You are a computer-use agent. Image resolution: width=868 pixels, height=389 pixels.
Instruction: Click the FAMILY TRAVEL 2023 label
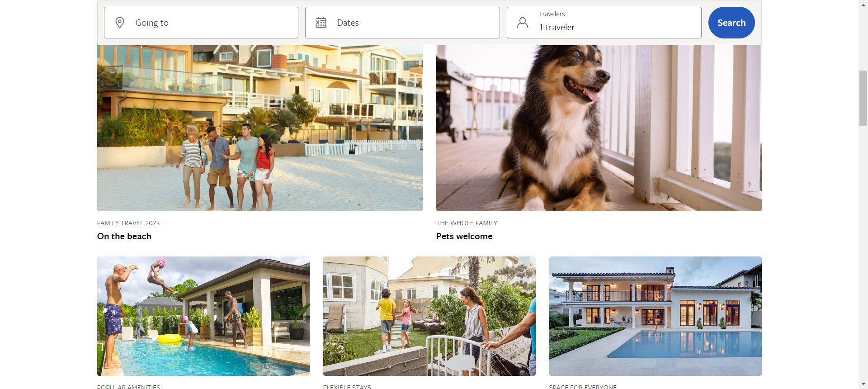128,223
